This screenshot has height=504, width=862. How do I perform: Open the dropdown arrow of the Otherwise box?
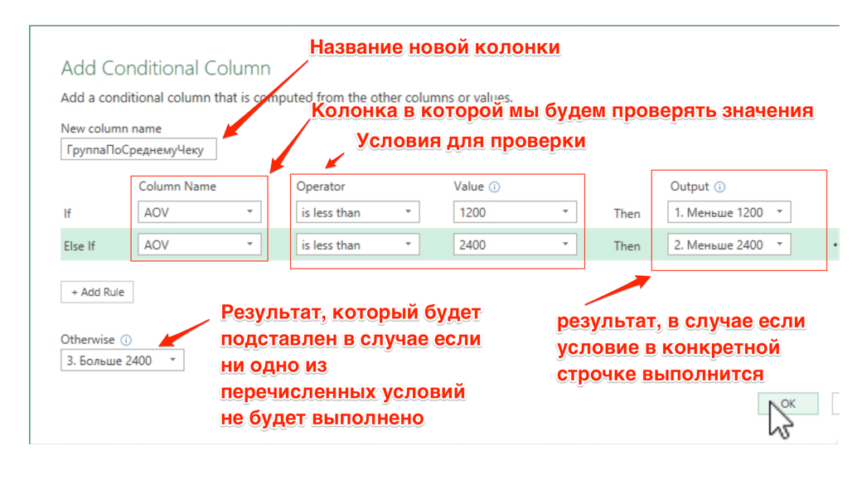click(x=172, y=361)
